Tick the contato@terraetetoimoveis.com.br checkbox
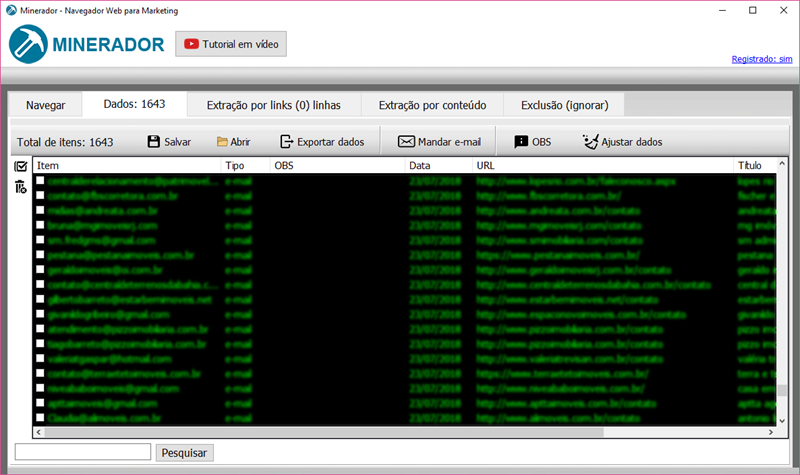 40,373
